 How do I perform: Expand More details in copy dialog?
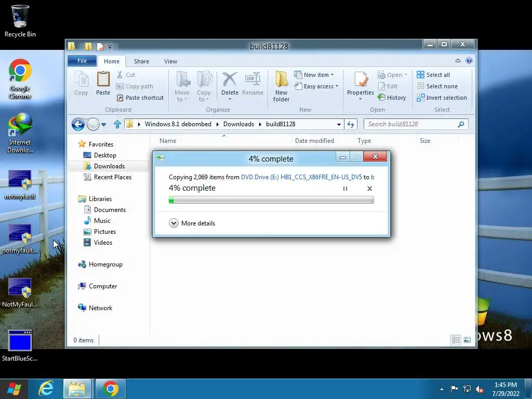[x=192, y=223]
